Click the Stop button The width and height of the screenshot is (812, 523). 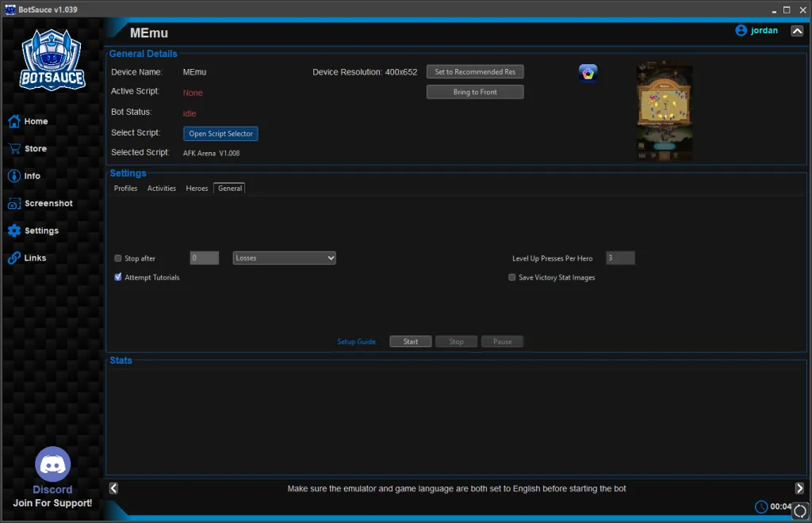pyautogui.click(x=456, y=342)
